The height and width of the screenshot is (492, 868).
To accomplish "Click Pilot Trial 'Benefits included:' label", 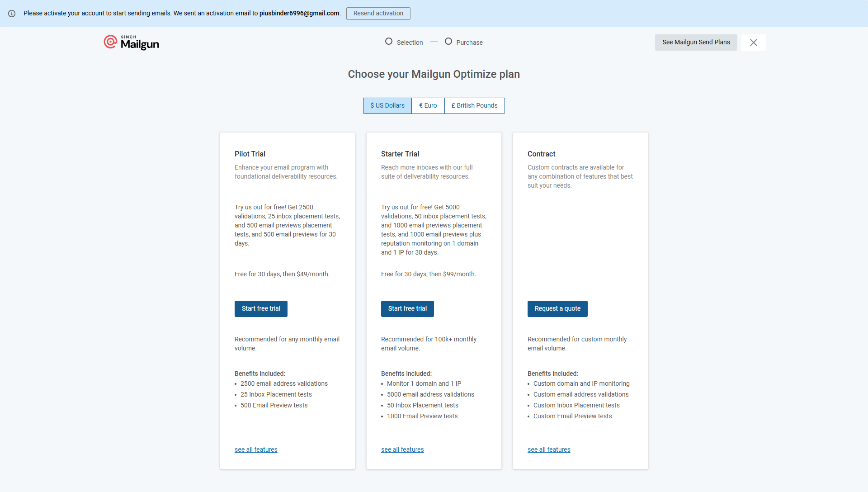I will coord(260,374).
